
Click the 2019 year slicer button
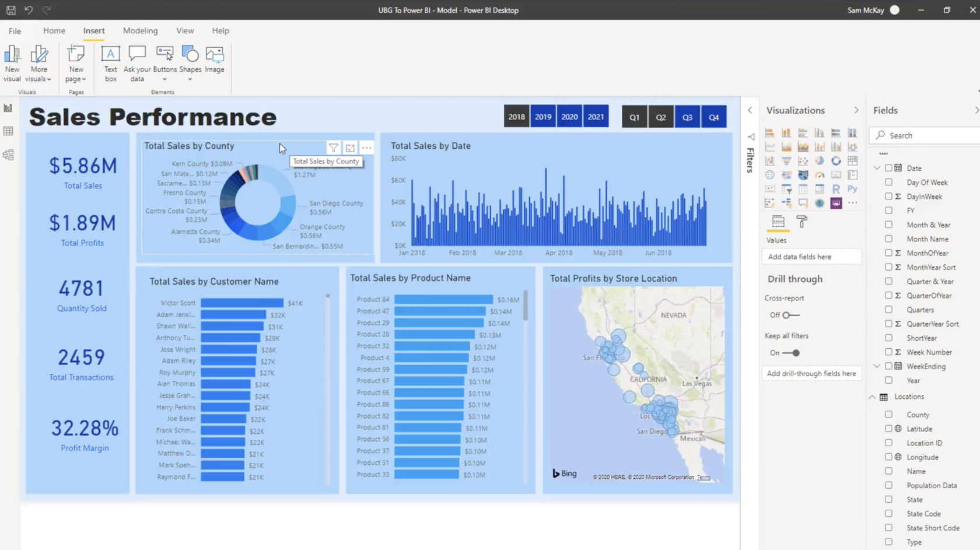(x=543, y=117)
